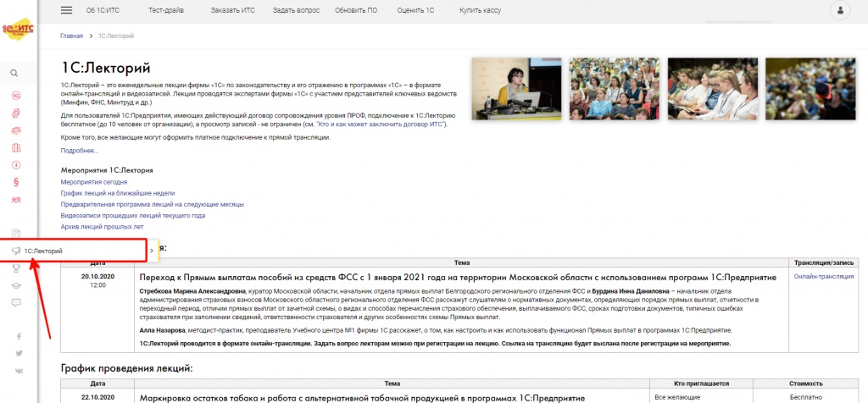Click the document sidebar icon

coord(16,234)
